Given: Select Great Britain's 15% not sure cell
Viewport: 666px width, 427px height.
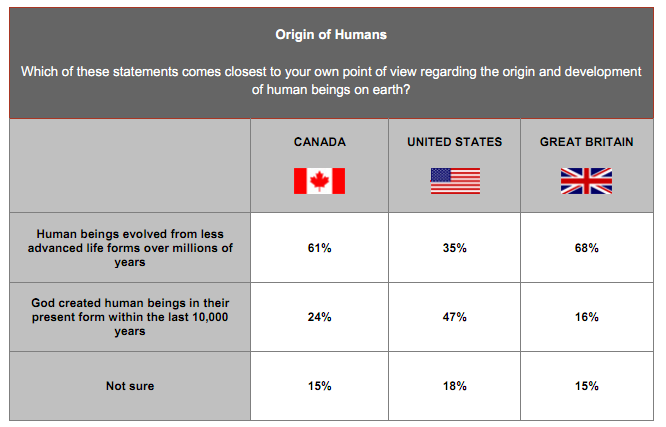Looking at the screenshot, I should point(587,386).
